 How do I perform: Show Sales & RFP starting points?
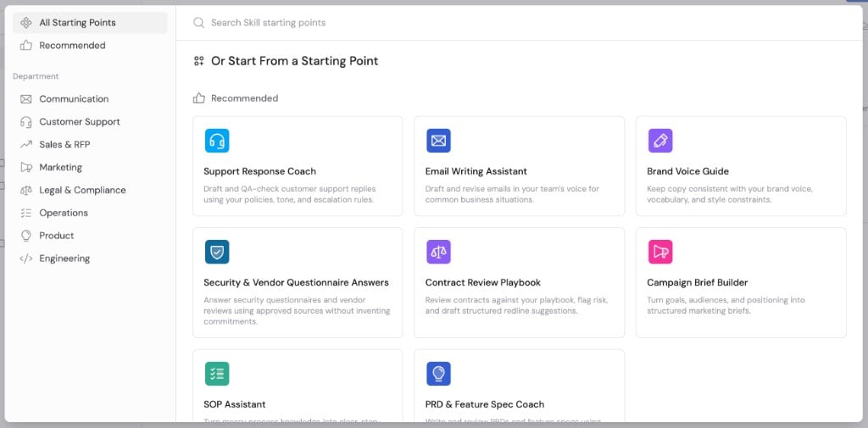[90, 145]
